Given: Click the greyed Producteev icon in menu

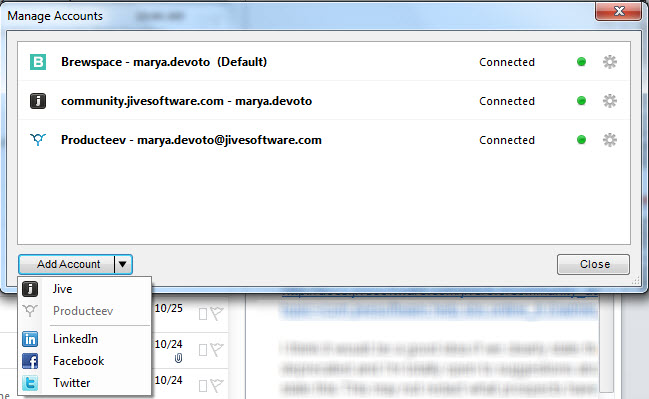Looking at the screenshot, I should point(30,310).
